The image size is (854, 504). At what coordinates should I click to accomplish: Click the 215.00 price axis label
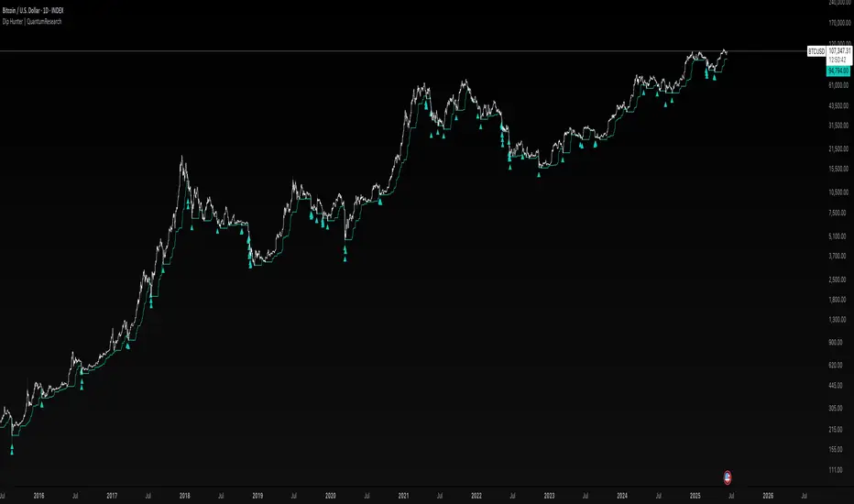click(x=836, y=430)
